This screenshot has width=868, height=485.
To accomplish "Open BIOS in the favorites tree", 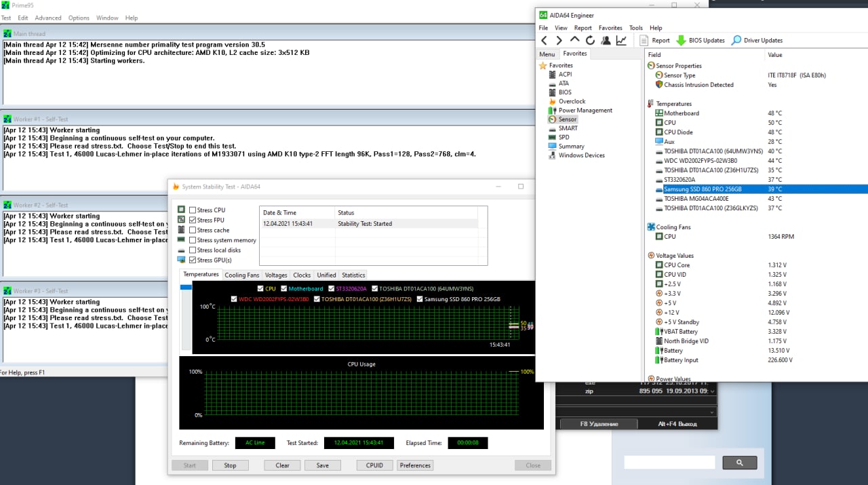I will 565,92.
